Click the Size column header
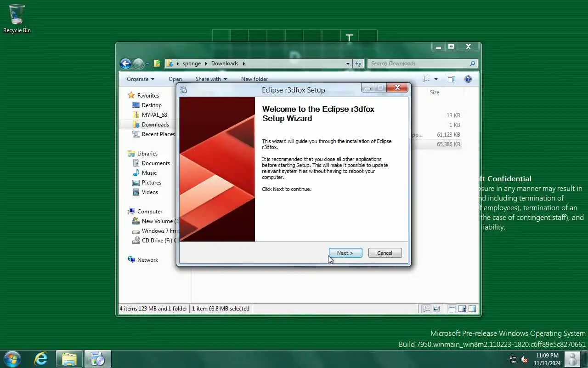The height and width of the screenshot is (368, 588). 435,92
